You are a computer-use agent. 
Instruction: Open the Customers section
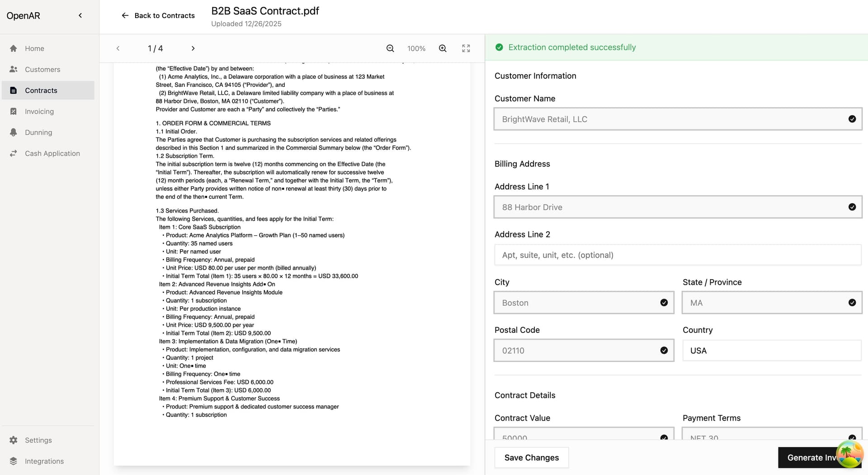[x=42, y=69]
